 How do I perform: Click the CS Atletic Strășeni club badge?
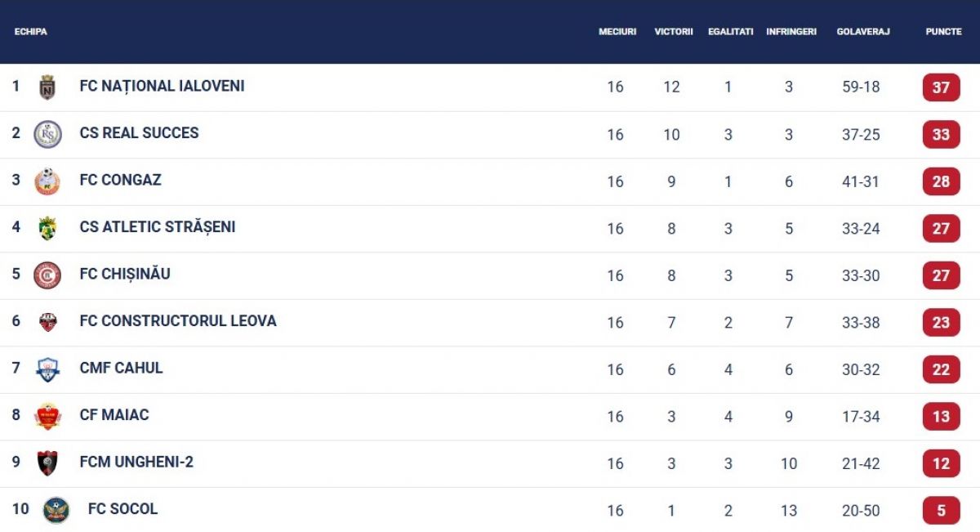click(47, 228)
